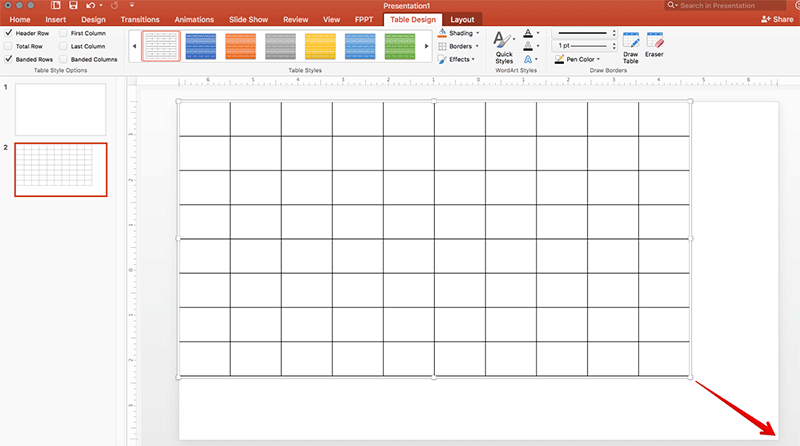The width and height of the screenshot is (800, 446).
Task: Select the Draw Table tool
Action: coord(631,45)
